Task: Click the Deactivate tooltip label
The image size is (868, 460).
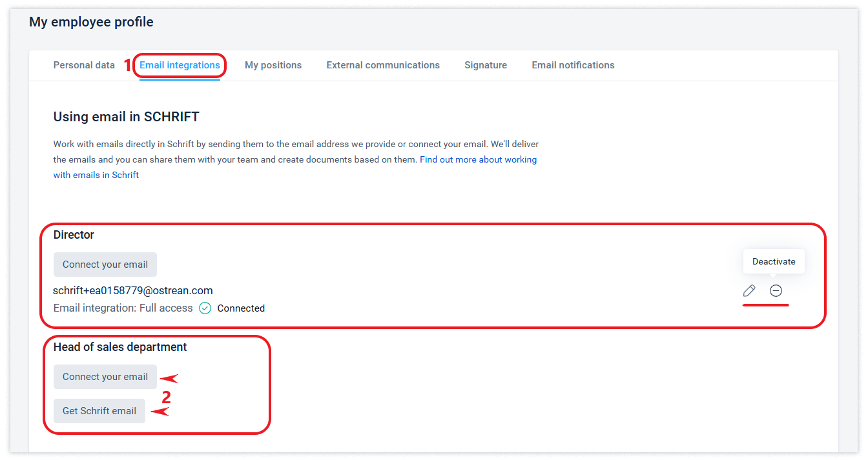Action: [774, 262]
